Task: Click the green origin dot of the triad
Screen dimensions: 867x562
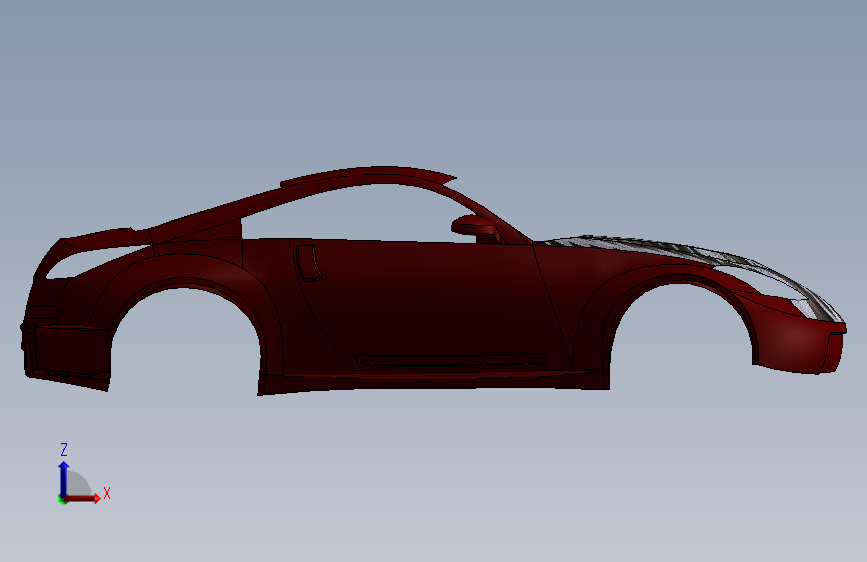Action: tap(61, 499)
